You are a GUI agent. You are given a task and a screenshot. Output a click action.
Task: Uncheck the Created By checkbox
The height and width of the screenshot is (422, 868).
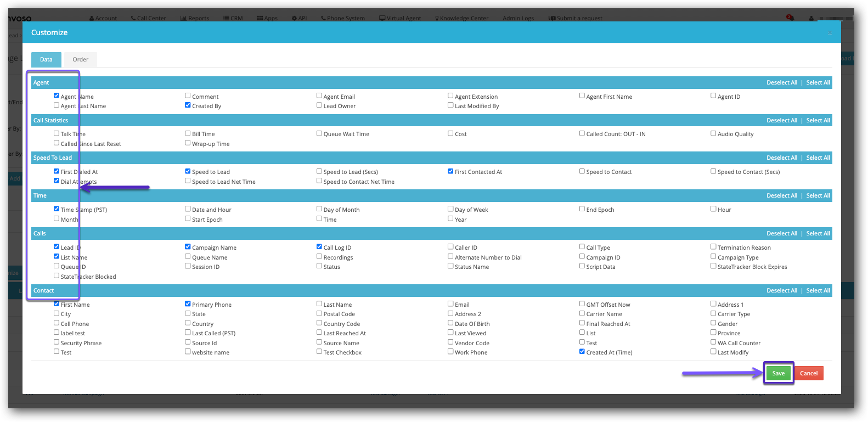188,105
